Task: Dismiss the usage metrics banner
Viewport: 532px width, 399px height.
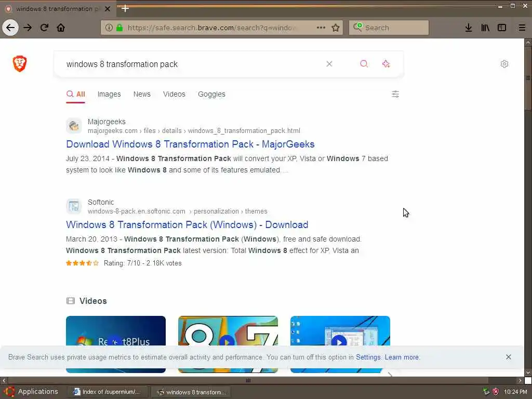Action: [x=508, y=357]
